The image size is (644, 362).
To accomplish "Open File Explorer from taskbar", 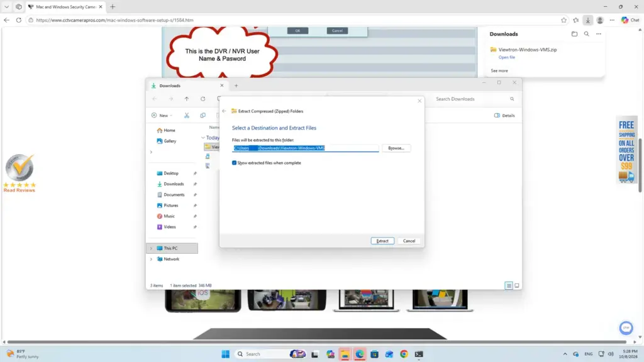I will point(345,354).
